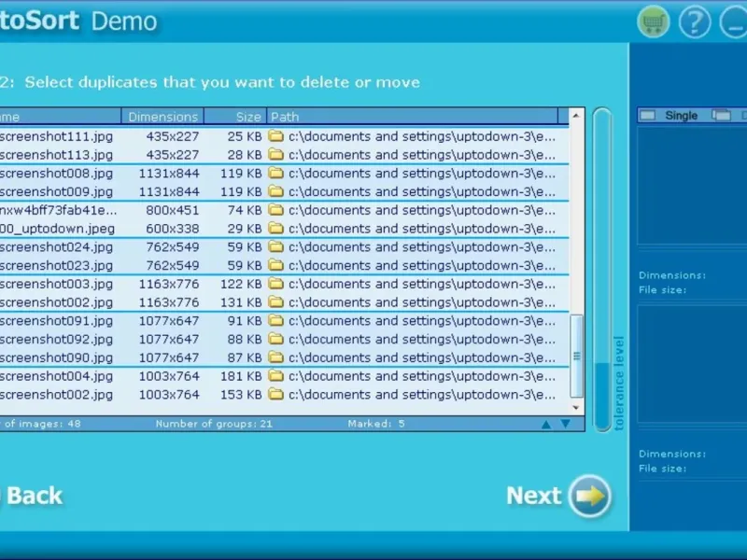Click folder icon in screenshot024.jpg row
747x560 pixels.
(275, 247)
